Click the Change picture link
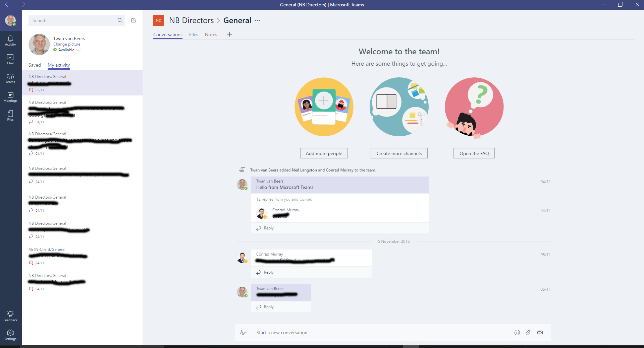 click(67, 44)
